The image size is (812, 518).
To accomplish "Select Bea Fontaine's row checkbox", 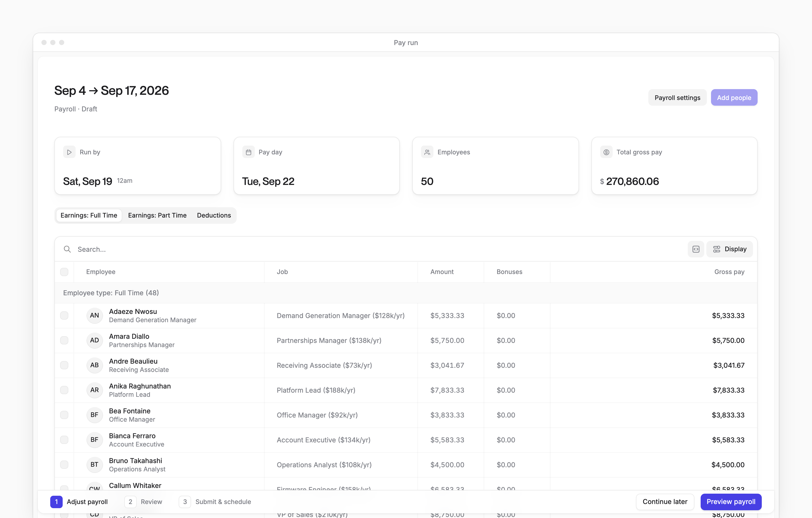I will 64,415.
